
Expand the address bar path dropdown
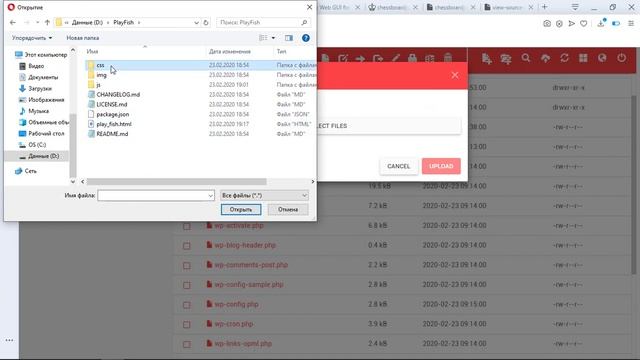coord(196,22)
